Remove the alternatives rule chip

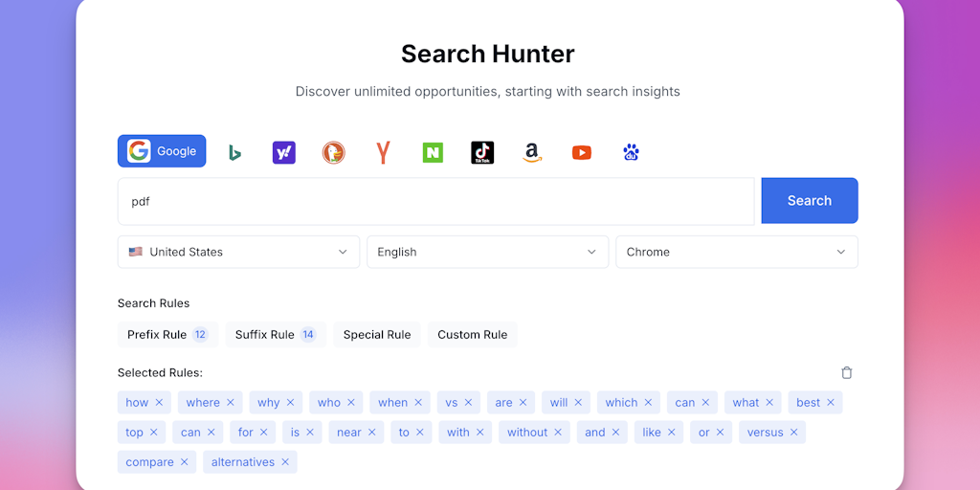coord(285,462)
